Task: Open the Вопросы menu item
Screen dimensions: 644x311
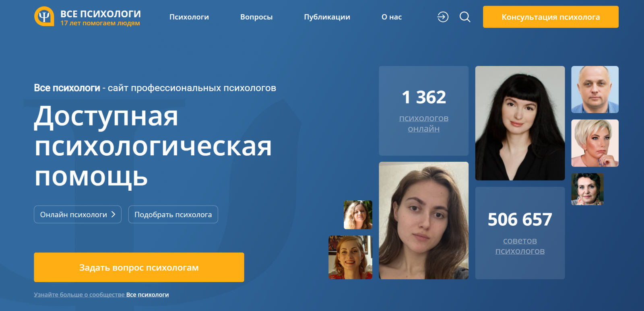Action: click(x=256, y=17)
